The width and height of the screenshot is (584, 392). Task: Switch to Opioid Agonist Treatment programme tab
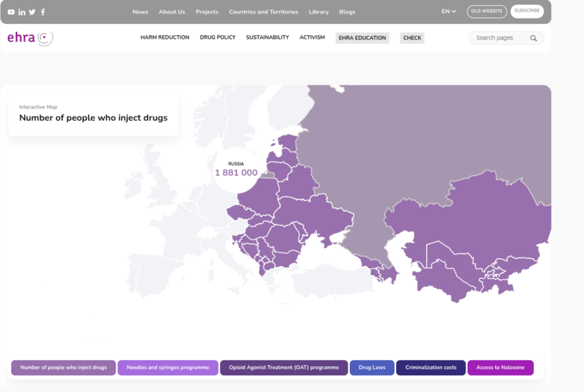coord(284,368)
